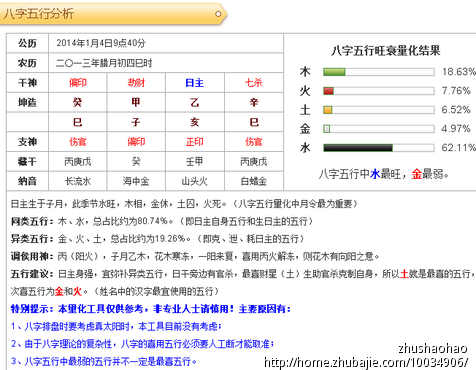Click the 水 label beside the black bar

click(305, 148)
